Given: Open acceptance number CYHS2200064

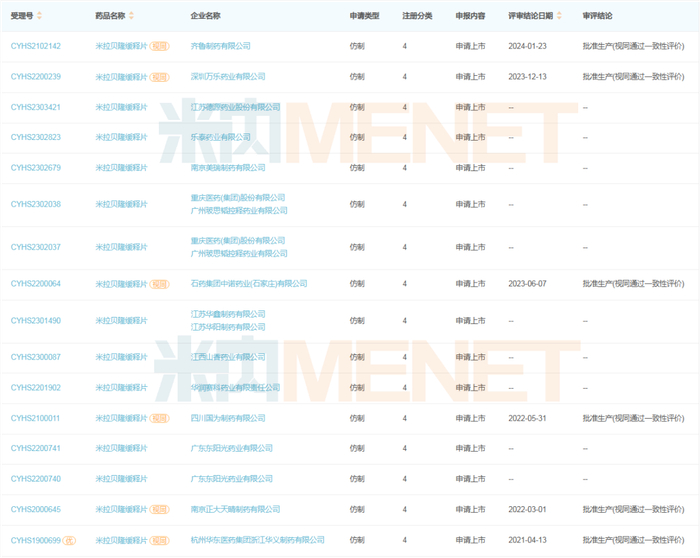Looking at the screenshot, I should coord(36,283).
